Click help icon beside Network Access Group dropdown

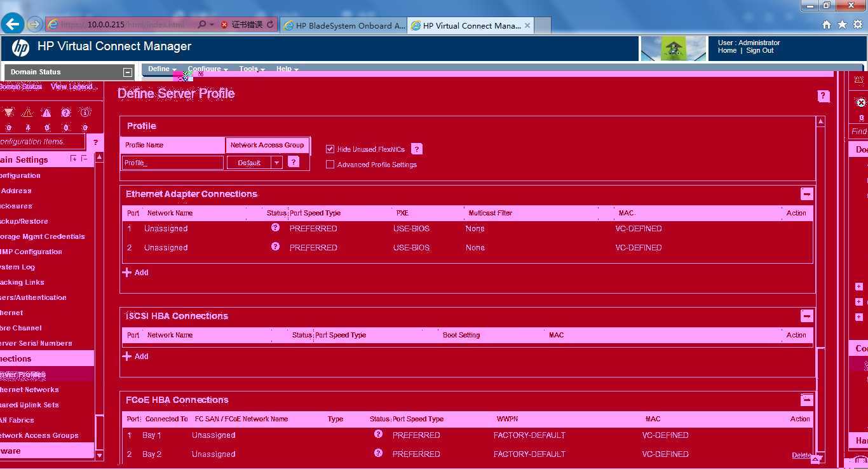point(293,162)
